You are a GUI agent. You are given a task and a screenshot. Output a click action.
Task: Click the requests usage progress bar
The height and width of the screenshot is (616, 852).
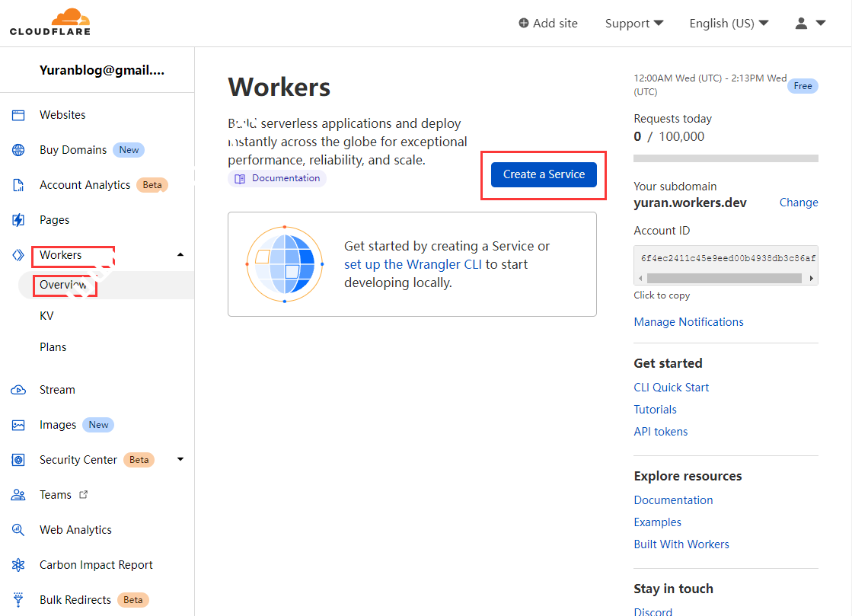pos(726,158)
